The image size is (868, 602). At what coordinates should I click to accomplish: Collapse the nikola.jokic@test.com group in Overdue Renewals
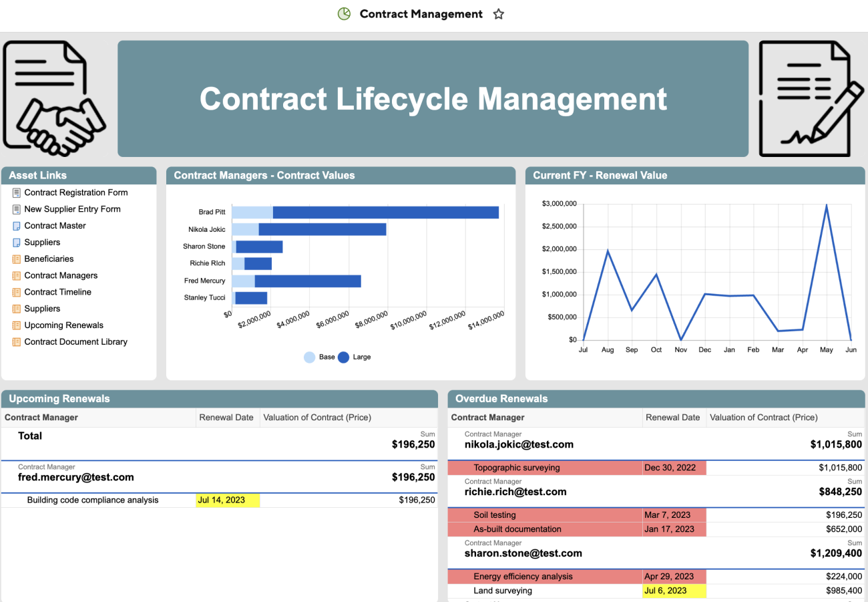tap(519, 444)
